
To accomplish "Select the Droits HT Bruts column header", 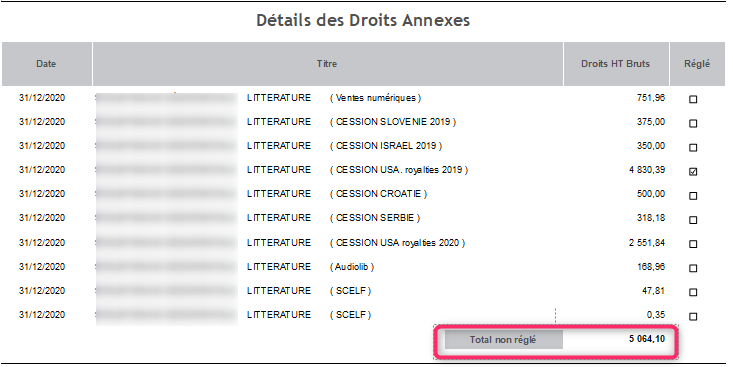I will pos(616,64).
